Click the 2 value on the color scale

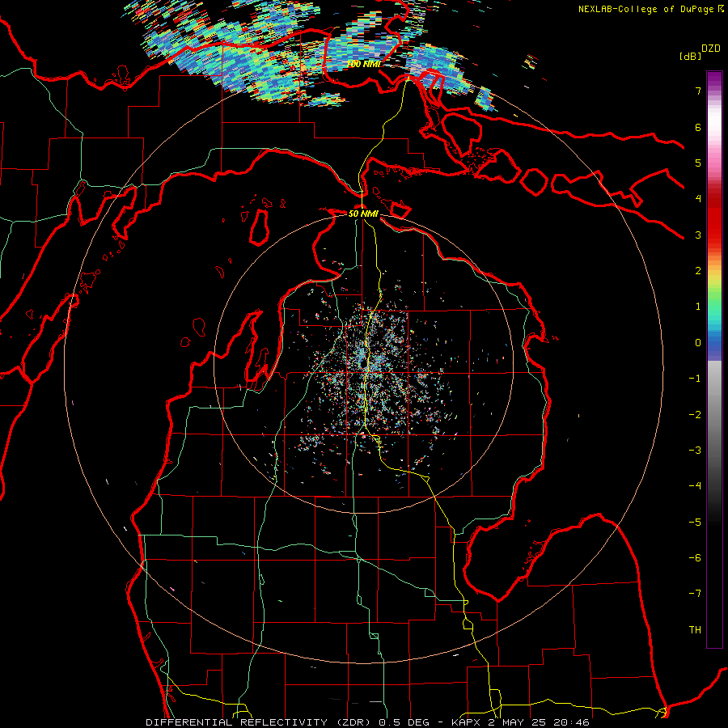[x=698, y=271]
